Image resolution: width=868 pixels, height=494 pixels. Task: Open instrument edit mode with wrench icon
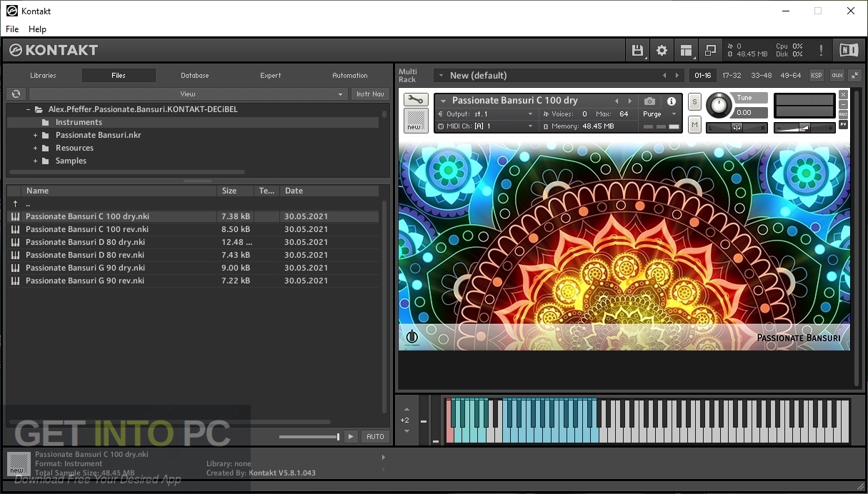tap(416, 100)
